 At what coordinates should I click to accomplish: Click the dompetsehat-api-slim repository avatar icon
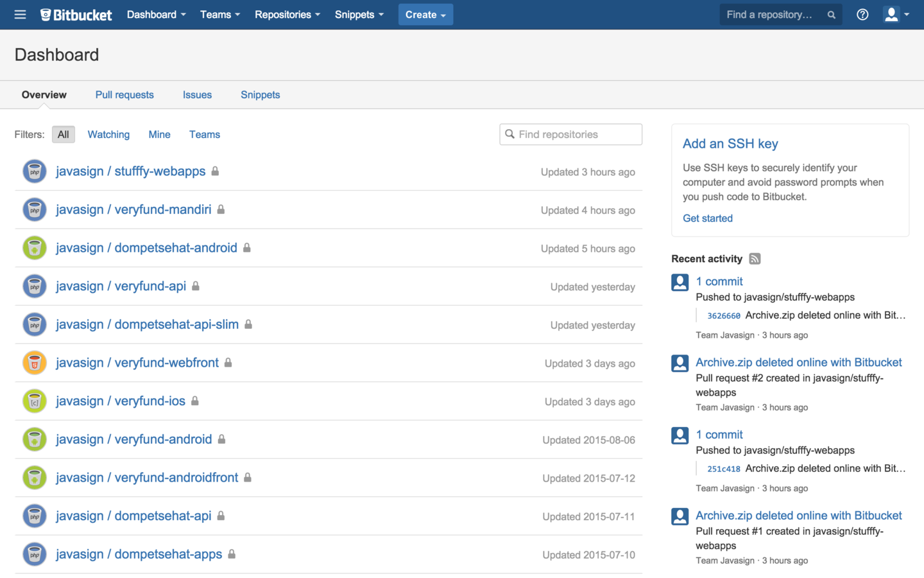[x=35, y=325]
